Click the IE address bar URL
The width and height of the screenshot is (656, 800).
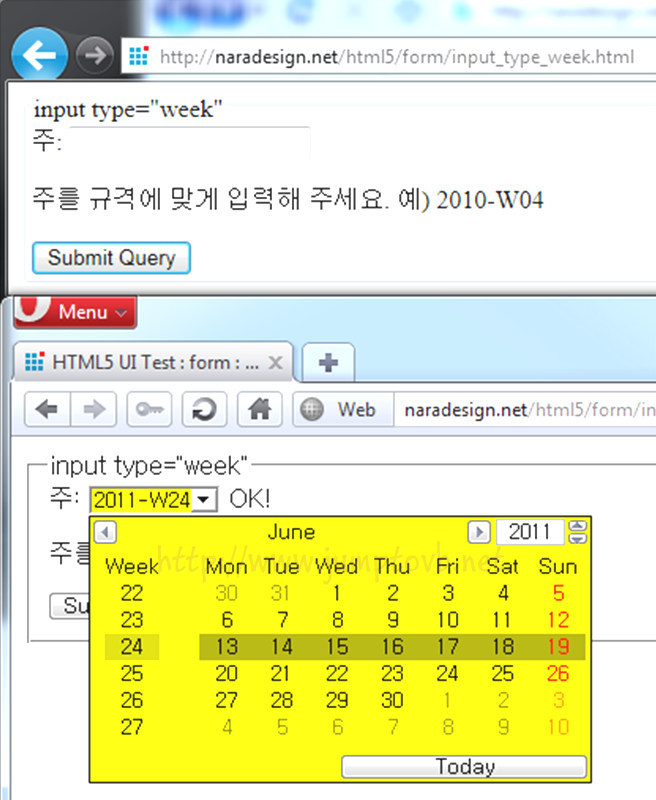click(x=397, y=57)
